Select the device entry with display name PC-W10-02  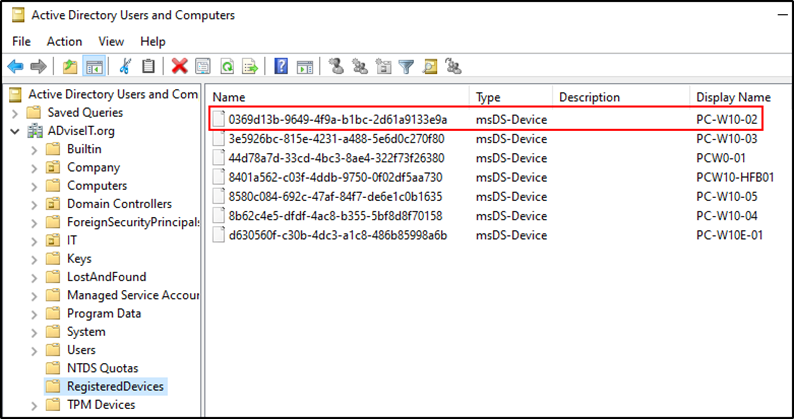485,120
